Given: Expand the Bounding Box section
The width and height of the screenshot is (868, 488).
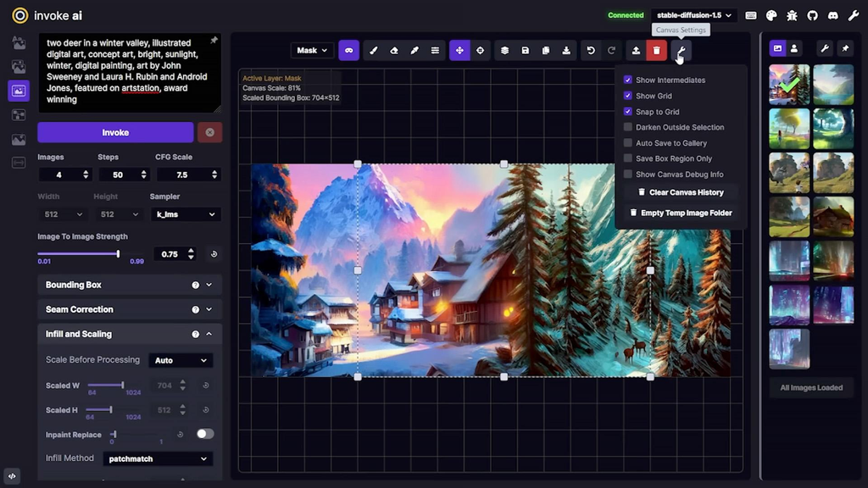Looking at the screenshot, I should pyautogui.click(x=130, y=285).
